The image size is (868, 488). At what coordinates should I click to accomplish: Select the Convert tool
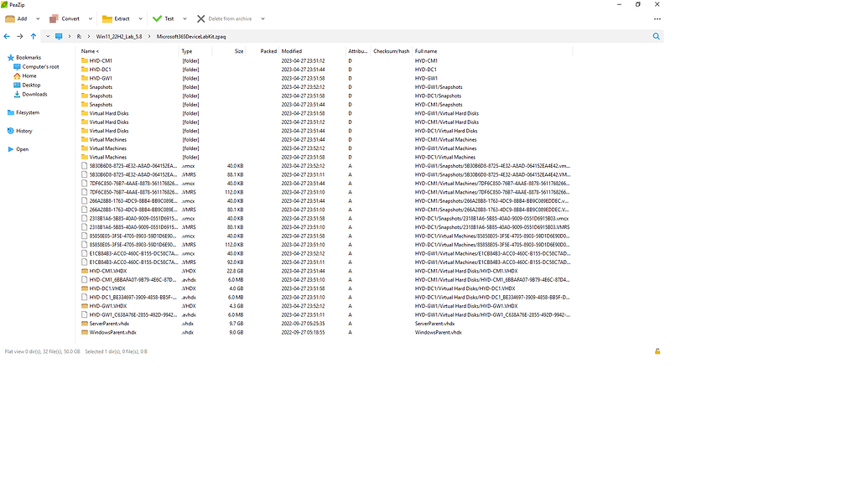point(69,18)
